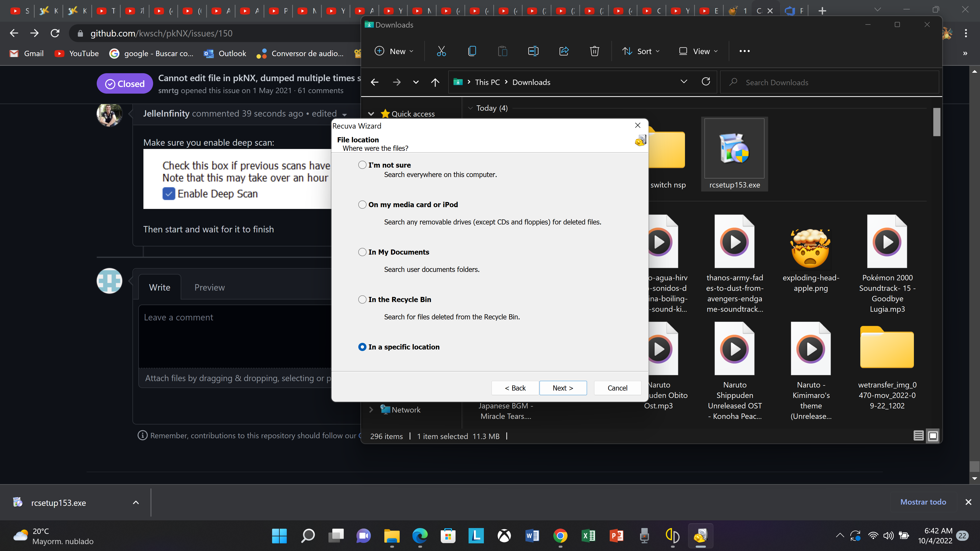Open Explorer's See more menu

tap(744, 51)
